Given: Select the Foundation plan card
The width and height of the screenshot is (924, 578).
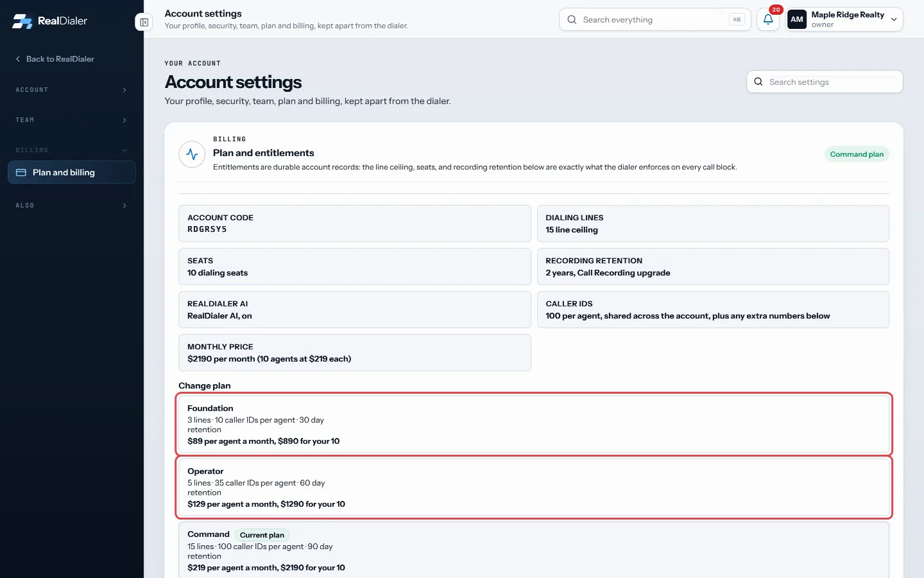Looking at the screenshot, I should 534,424.
